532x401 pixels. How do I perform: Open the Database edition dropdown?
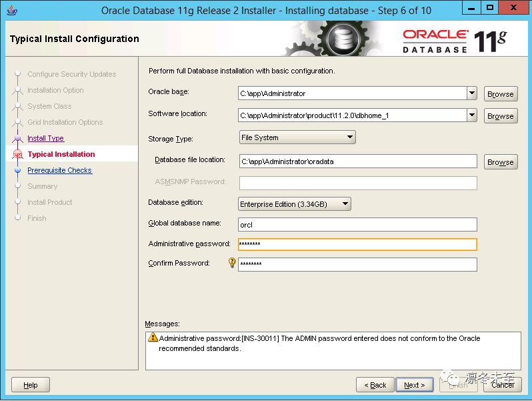pyautogui.click(x=295, y=204)
